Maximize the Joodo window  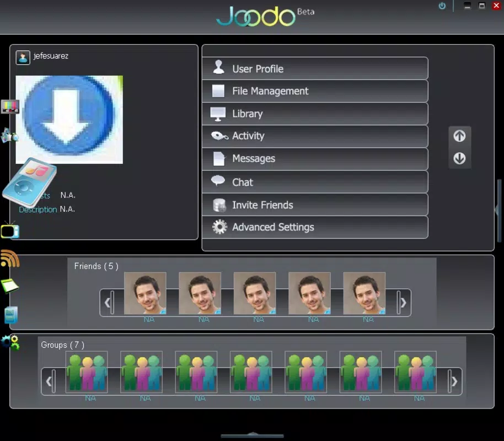pyautogui.click(x=482, y=6)
